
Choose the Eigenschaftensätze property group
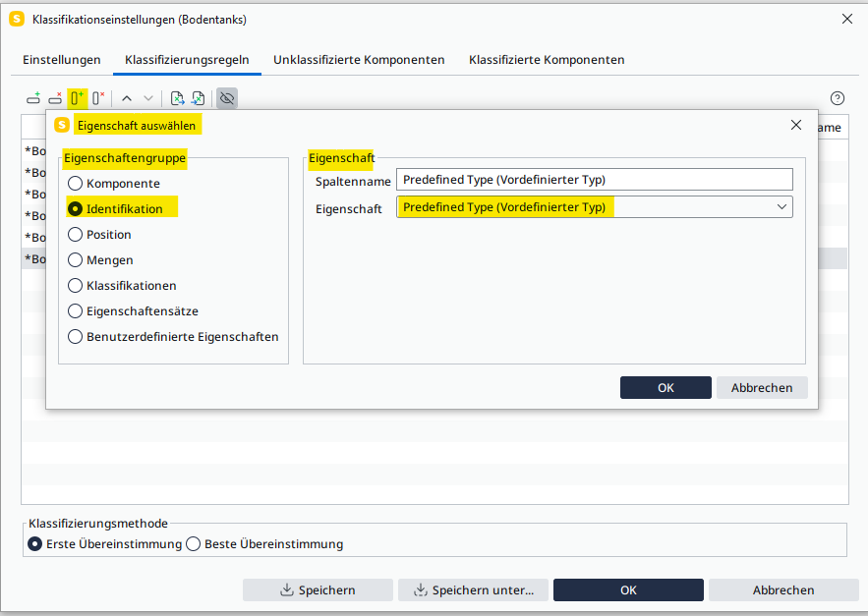pyautogui.click(x=76, y=311)
